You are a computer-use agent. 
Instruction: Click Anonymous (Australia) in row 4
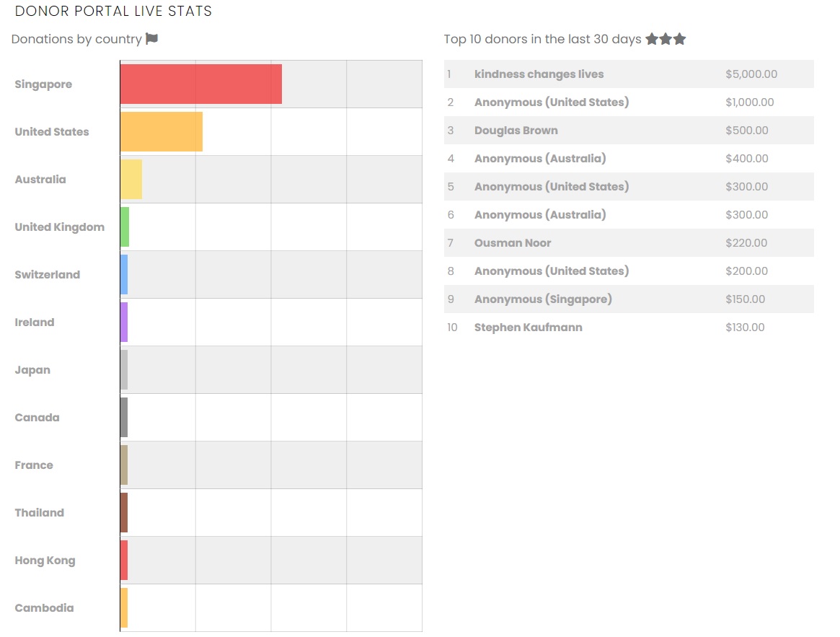(540, 159)
